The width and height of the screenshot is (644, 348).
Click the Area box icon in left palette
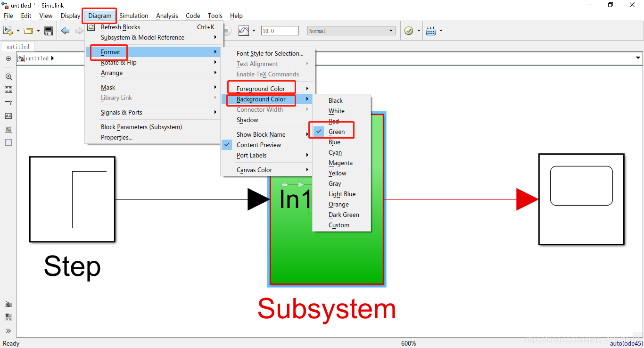[8, 142]
